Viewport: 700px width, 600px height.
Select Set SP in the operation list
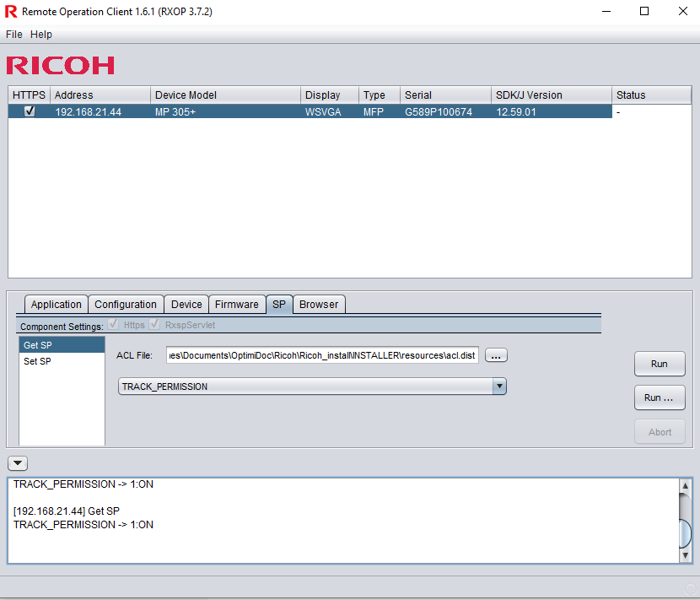(62, 361)
